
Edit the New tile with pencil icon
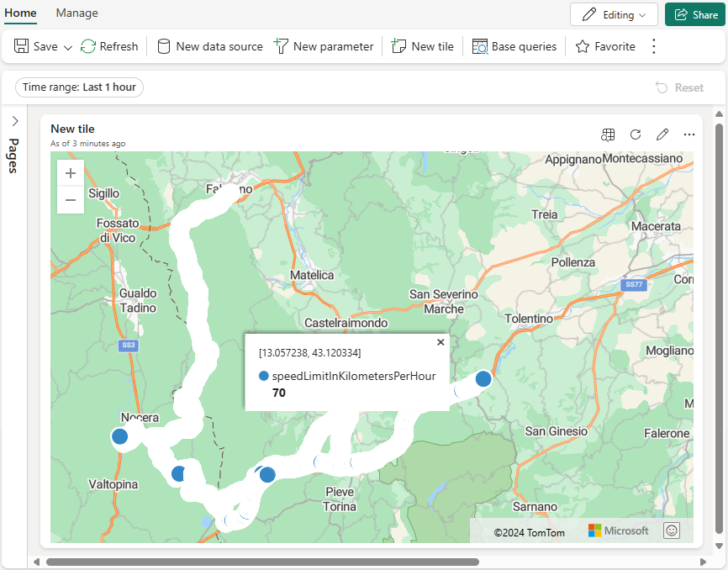click(662, 135)
